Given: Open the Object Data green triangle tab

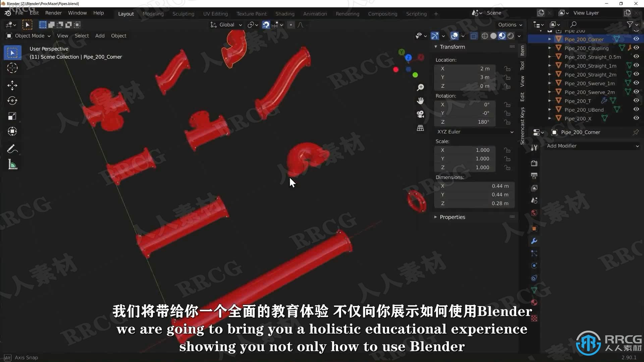Looking at the screenshot, I should pos(534,290).
